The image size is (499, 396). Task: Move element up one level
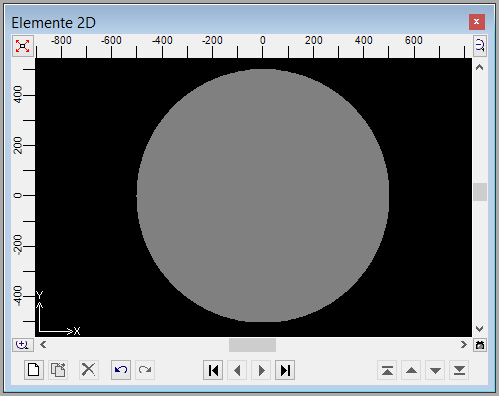click(411, 370)
